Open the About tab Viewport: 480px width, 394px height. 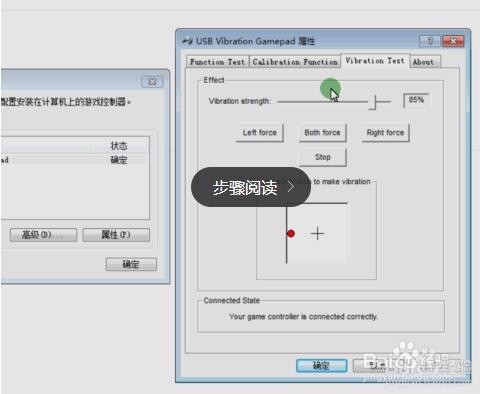[x=424, y=62]
